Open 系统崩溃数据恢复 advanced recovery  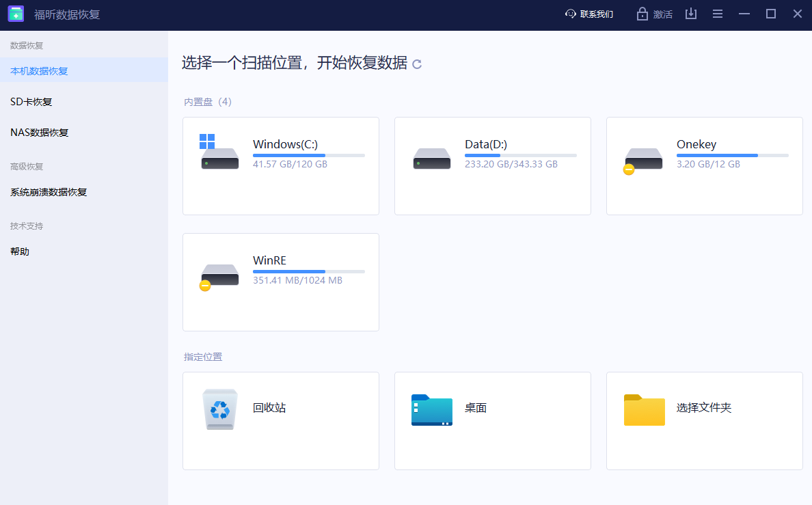click(x=44, y=192)
